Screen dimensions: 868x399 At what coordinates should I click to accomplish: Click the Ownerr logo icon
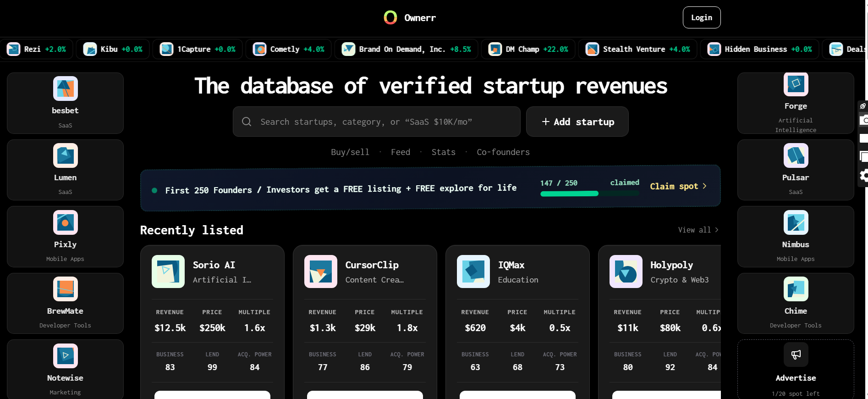[x=390, y=17]
